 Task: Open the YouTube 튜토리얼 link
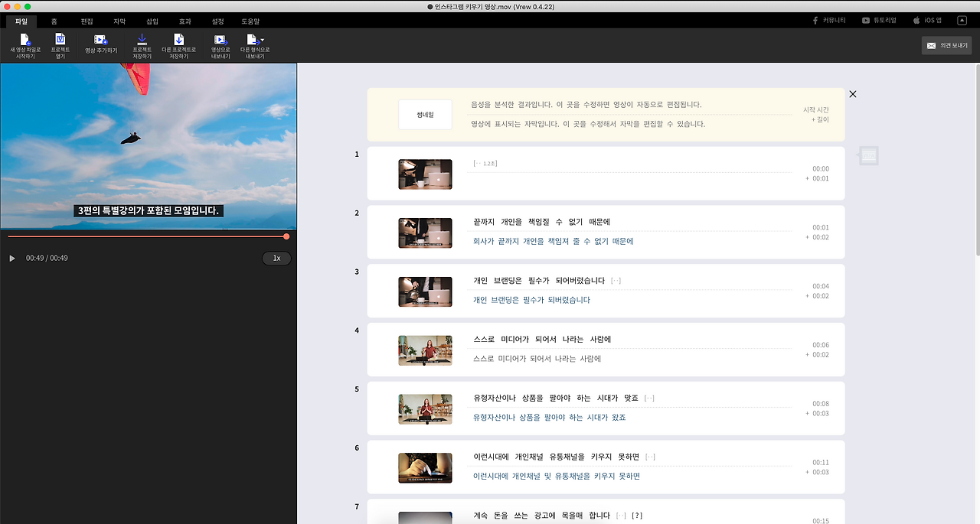879,21
